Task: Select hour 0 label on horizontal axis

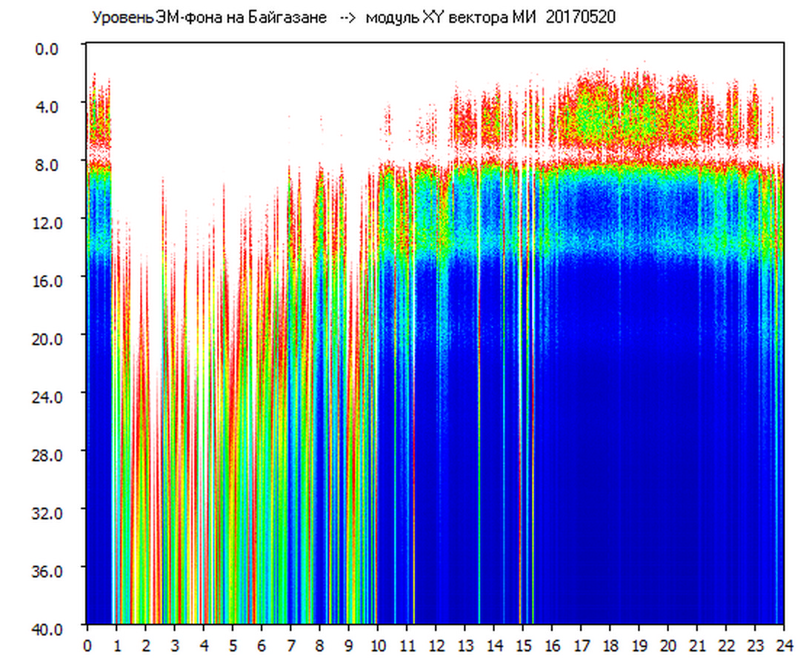Action: (x=87, y=645)
